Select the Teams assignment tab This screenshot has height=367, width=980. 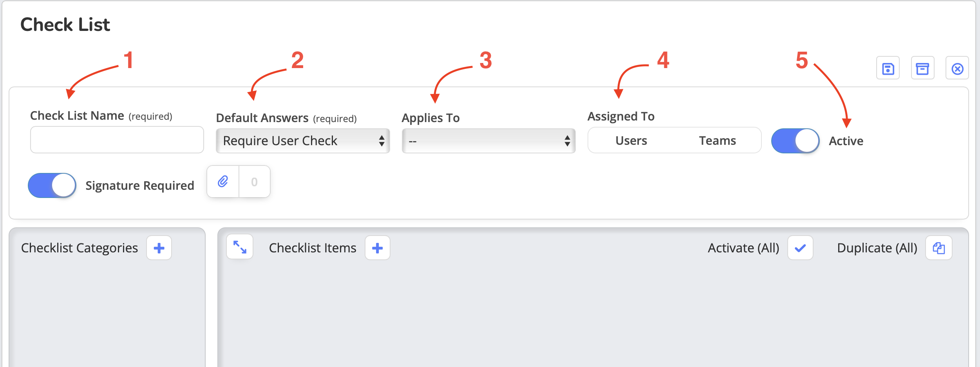coord(717,140)
